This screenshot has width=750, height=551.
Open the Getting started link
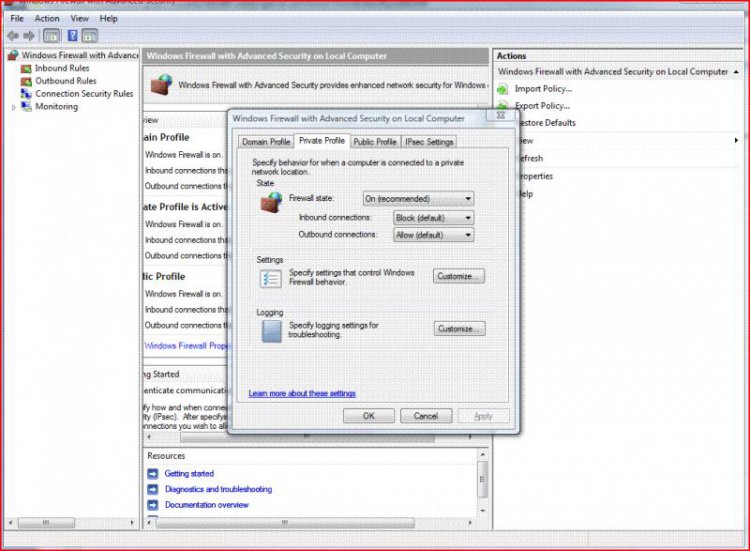tap(189, 474)
